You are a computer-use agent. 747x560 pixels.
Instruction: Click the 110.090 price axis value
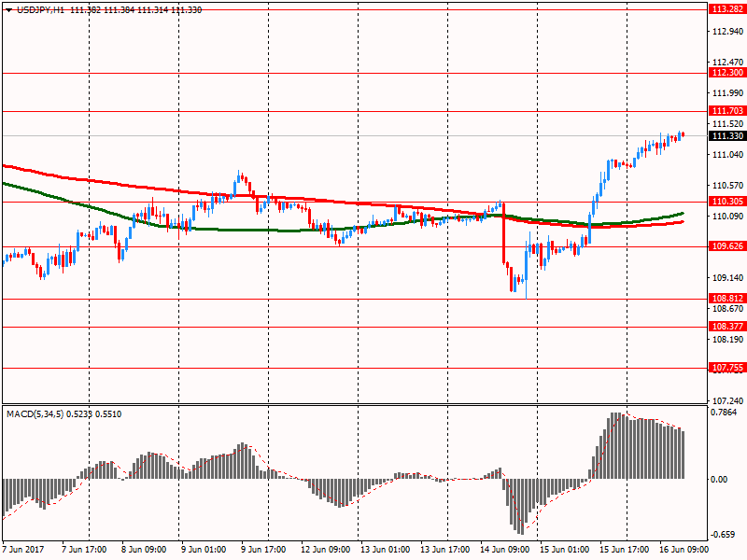coord(727,217)
